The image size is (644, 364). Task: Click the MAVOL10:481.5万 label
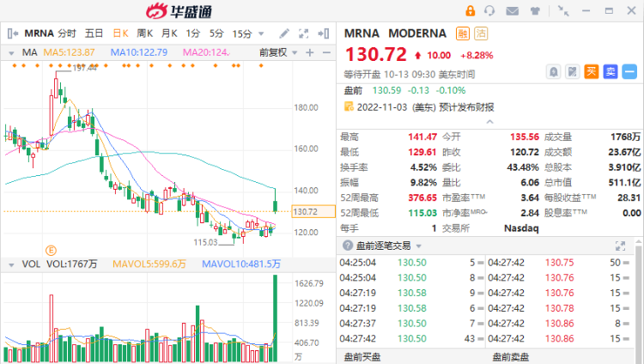(241, 264)
